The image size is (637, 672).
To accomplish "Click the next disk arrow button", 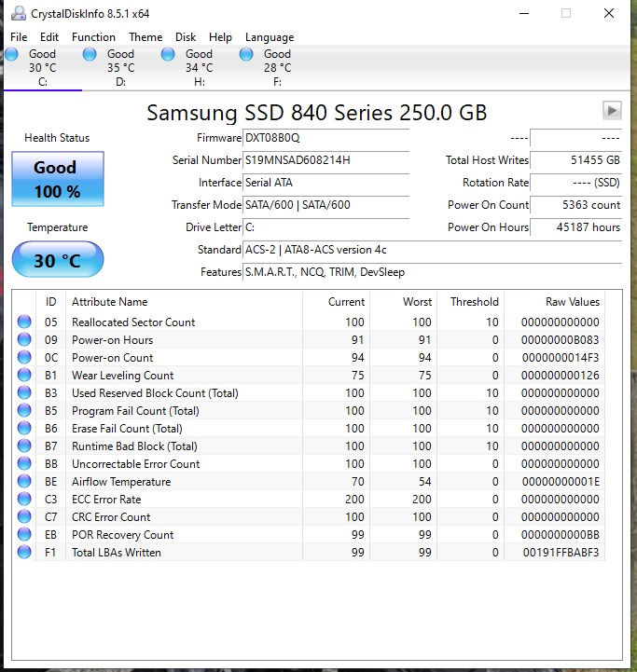I will click(x=612, y=111).
